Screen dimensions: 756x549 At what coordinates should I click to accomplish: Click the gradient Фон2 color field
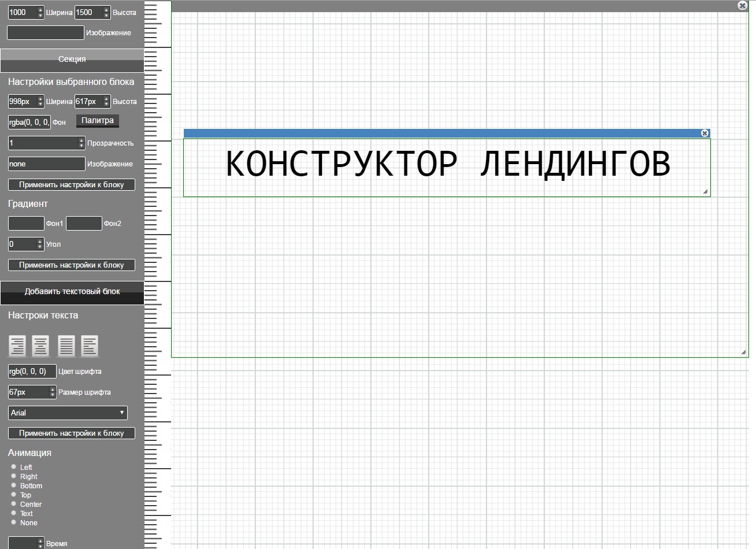(x=84, y=223)
